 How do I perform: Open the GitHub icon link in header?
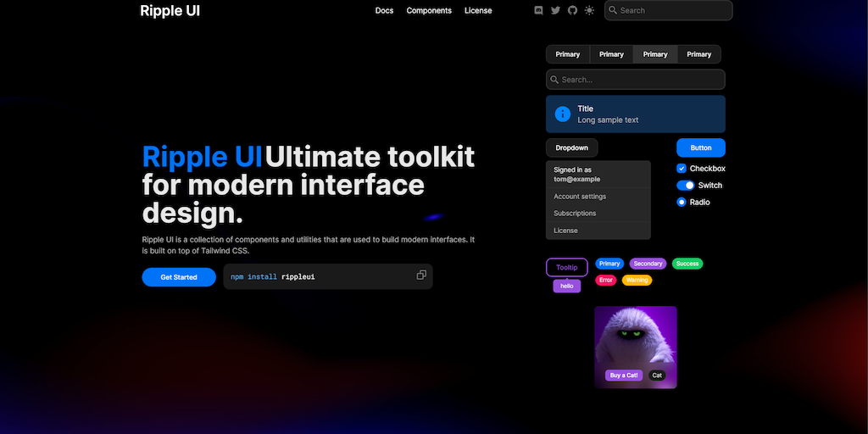572,10
